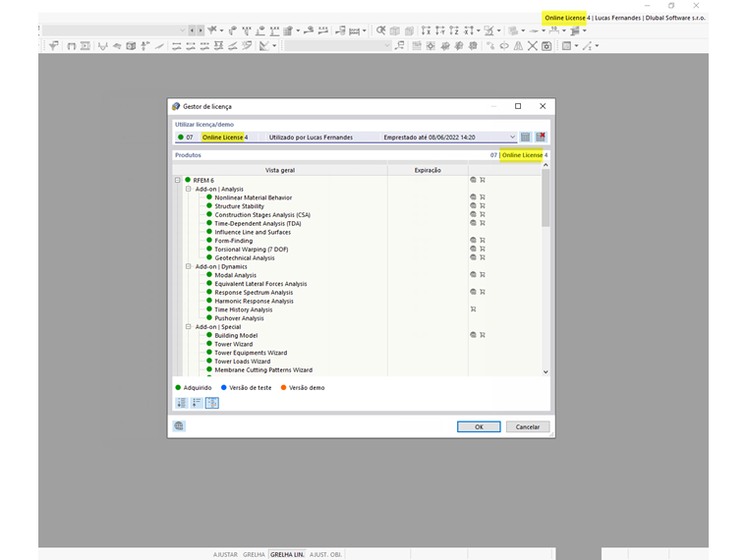Collapse the RFEM 6 tree node
Screen dimensions: 747x560
click(x=178, y=181)
